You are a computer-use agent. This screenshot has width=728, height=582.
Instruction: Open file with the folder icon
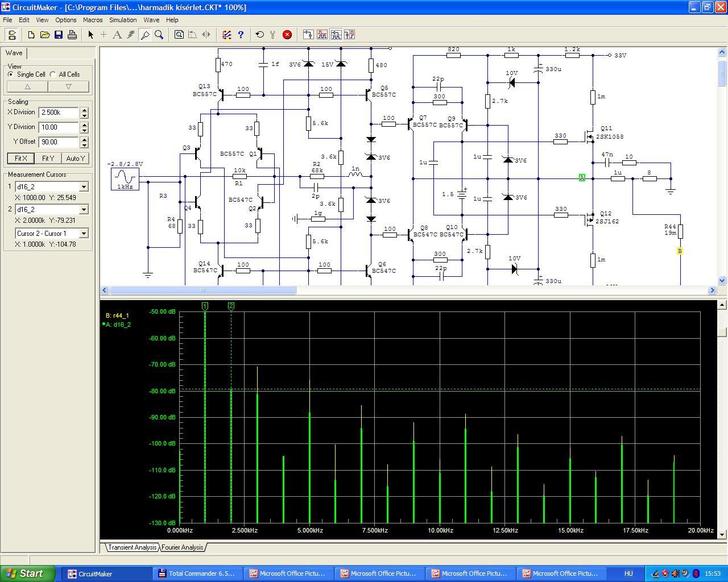(45, 35)
